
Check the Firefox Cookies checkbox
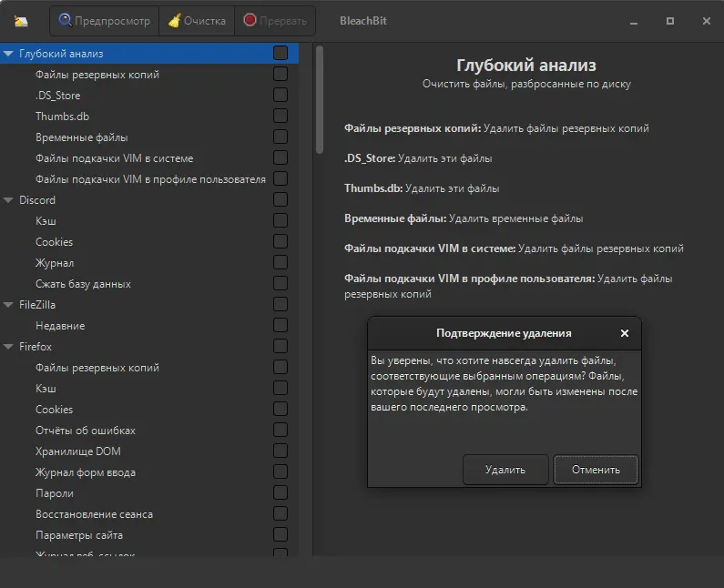(x=280, y=410)
